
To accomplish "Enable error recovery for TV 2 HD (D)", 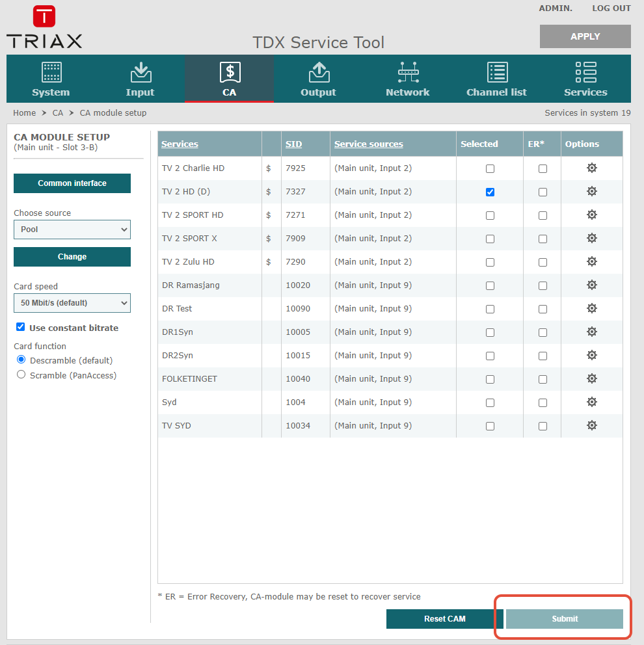I will pyautogui.click(x=543, y=192).
